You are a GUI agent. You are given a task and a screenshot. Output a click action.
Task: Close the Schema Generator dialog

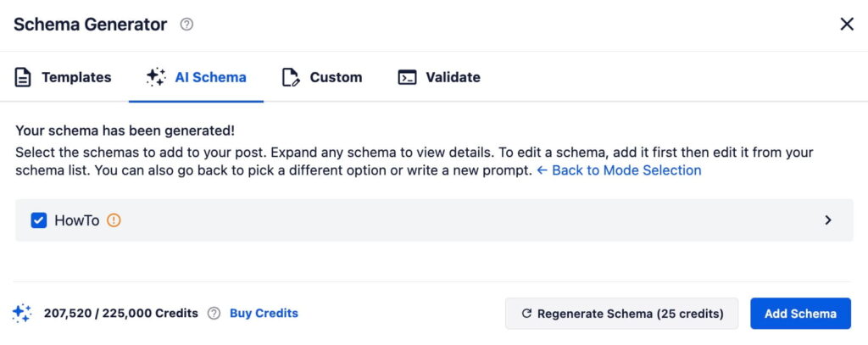(x=846, y=25)
